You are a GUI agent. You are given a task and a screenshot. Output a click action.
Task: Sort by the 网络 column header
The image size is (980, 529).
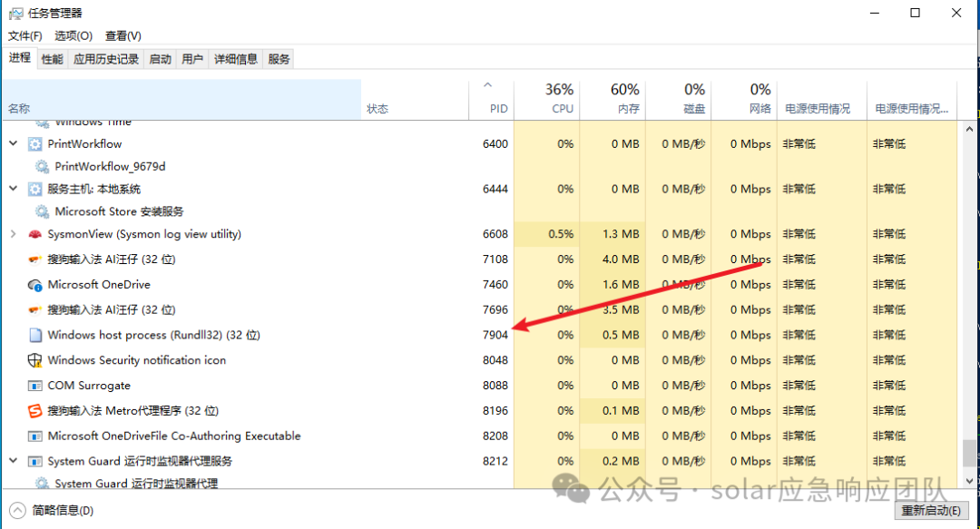[x=744, y=100]
